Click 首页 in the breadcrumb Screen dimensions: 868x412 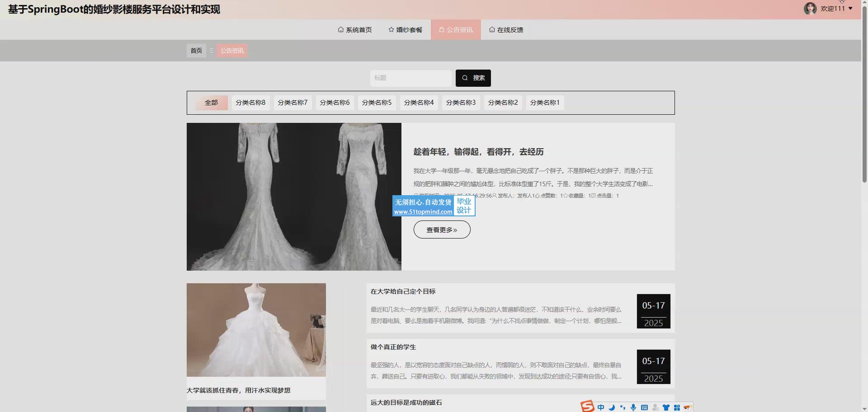(x=196, y=51)
